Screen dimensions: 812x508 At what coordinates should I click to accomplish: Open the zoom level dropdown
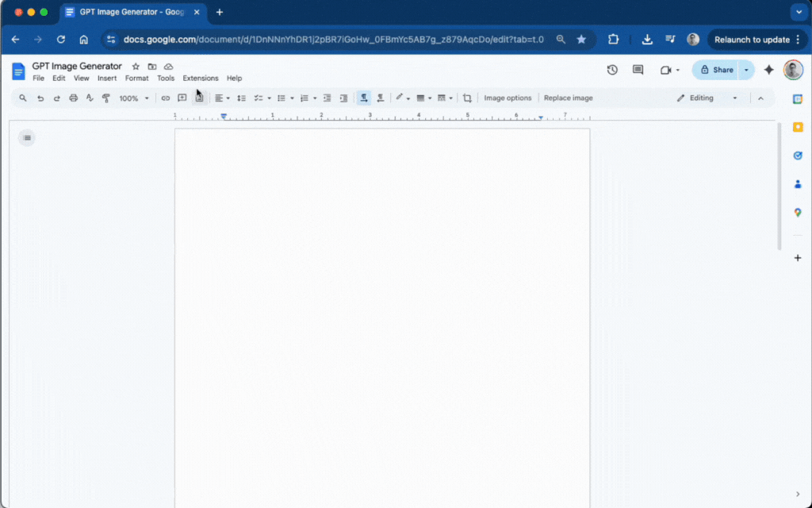pos(135,98)
